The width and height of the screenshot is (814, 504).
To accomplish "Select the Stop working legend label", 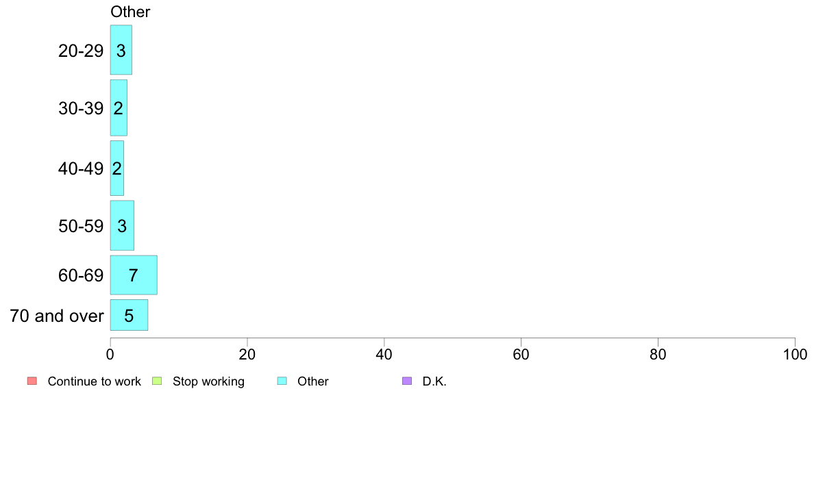I will [208, 381].
